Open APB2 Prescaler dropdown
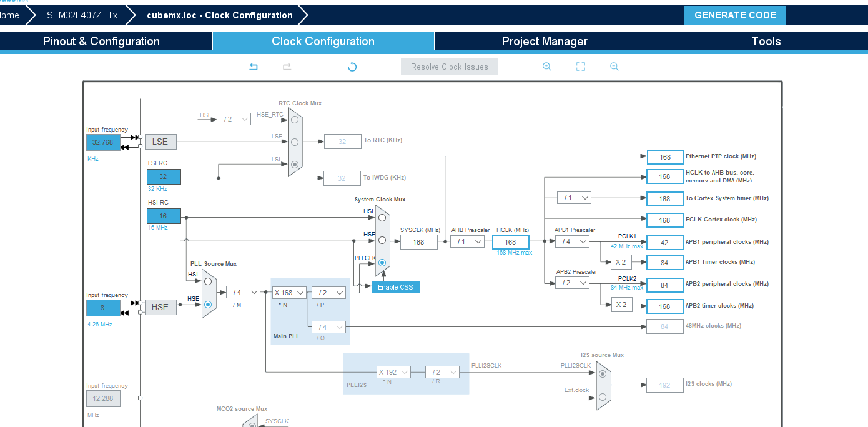 tap(573, 283)
